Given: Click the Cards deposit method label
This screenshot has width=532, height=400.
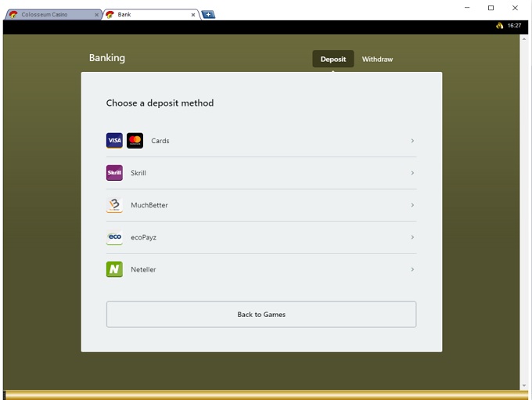Looking at the screenshot, I should coord(160,141).
